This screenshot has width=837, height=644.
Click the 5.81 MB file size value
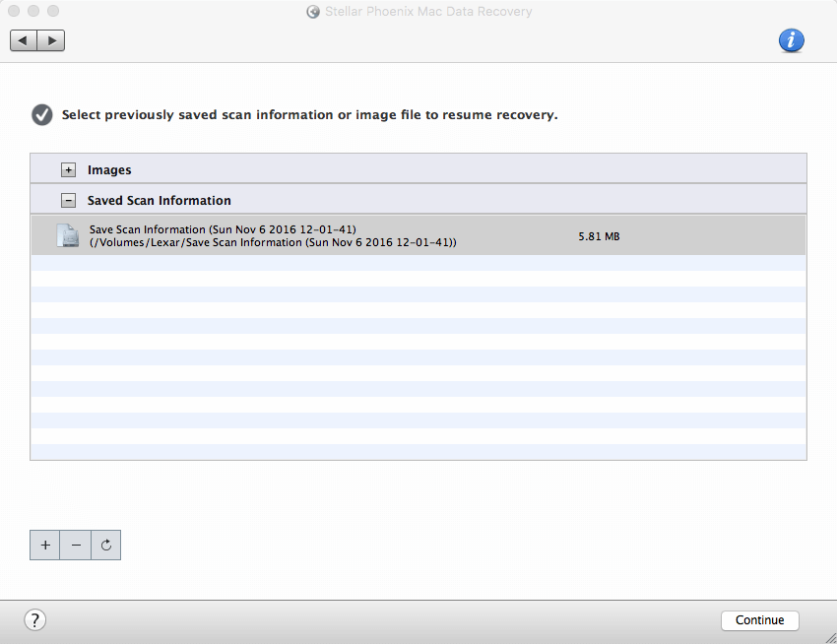click(599, 236)
